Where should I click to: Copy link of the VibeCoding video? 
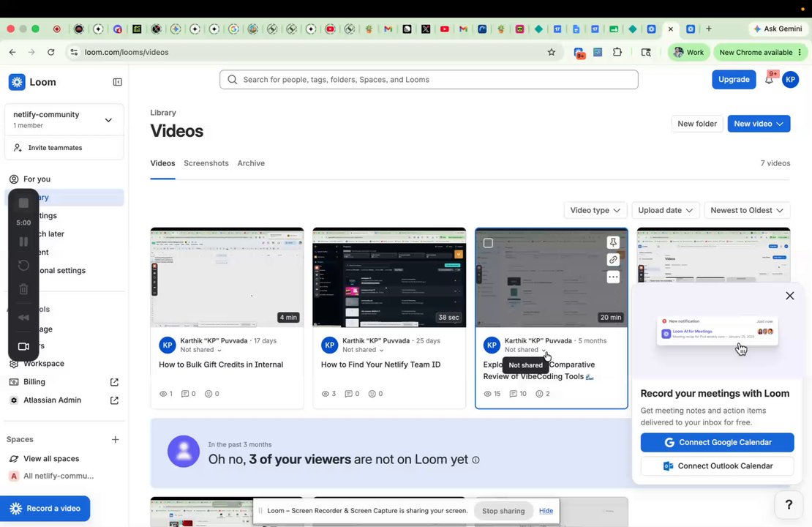pyautogui.click(x=613, y=260)
